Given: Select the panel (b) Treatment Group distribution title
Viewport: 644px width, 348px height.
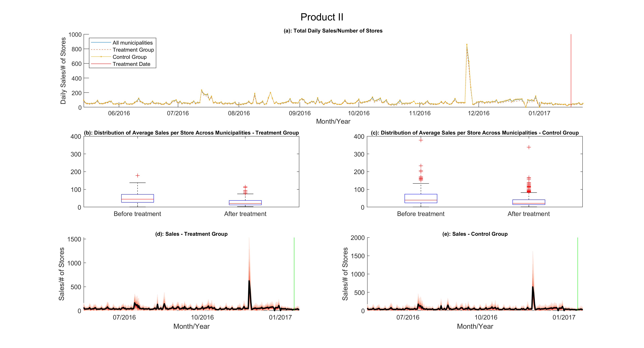Looking at the screenshot, I should [x=191, y=133].
